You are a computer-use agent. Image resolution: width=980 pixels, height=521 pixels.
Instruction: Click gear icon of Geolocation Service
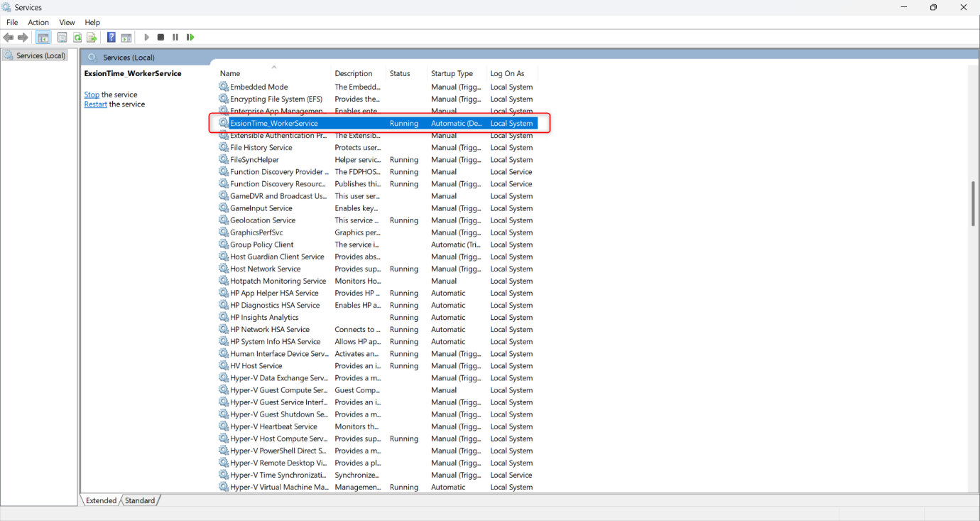[x=224, y=220]
